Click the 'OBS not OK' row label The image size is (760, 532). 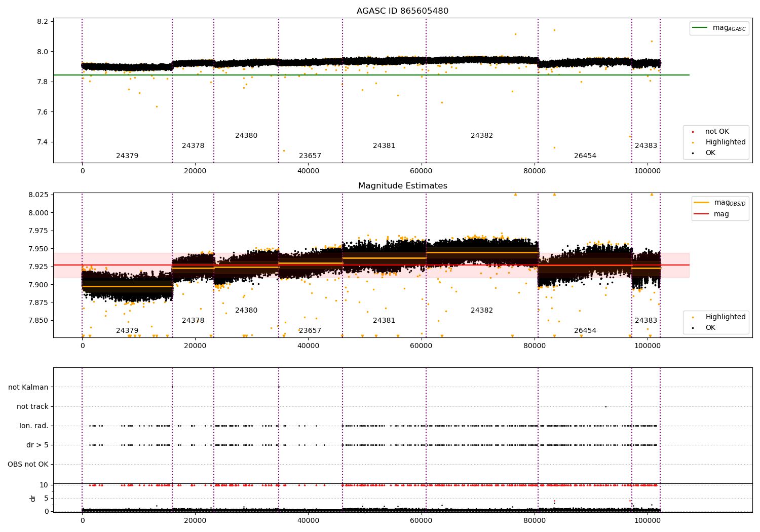pyautogui.click(x=28, y=465)
